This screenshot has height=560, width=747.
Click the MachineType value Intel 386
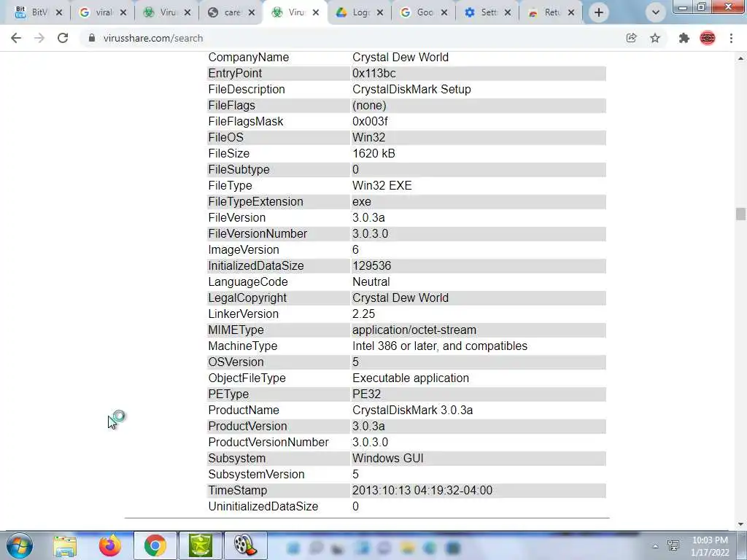(x=440, y=346)
